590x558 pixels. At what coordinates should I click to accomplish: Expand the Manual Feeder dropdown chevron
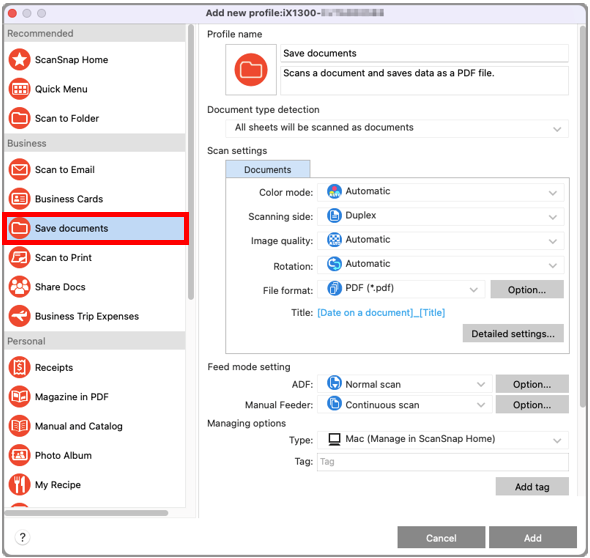(481, 405)
